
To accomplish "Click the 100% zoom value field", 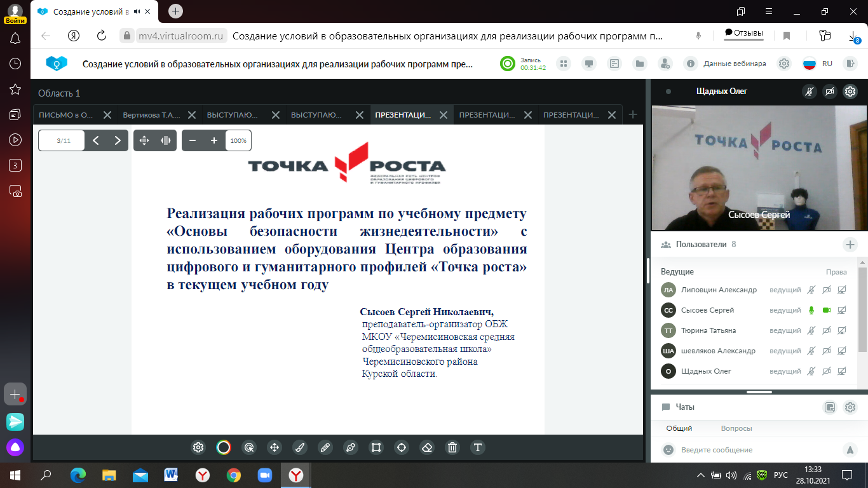I will click(238, 140).
